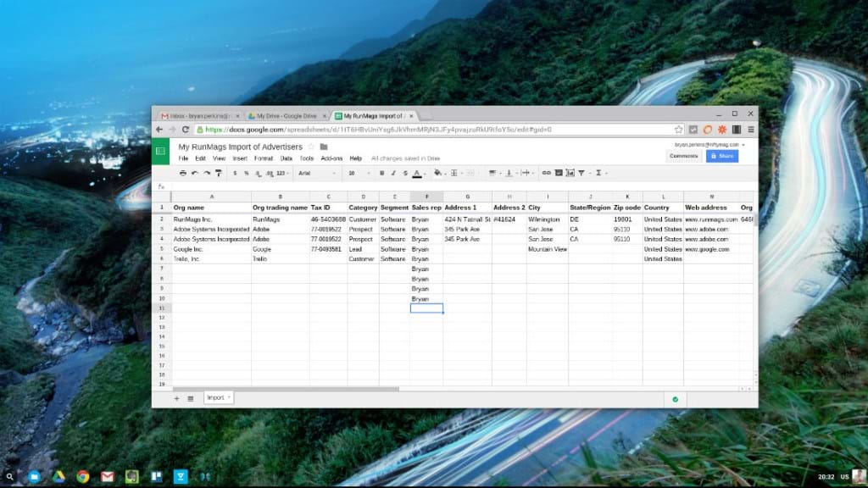This screenshot has height=488, width=868.
Task: Undo the last action in Sheets
Action: point(195,173)
